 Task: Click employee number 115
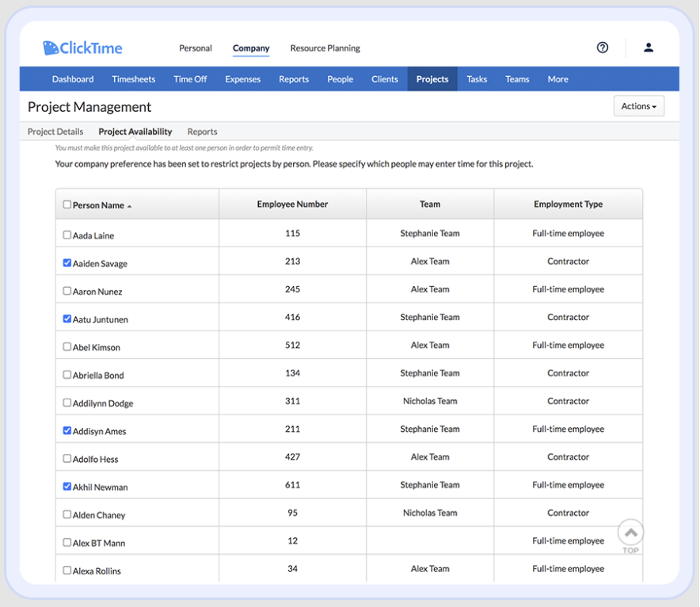[292, 233]
